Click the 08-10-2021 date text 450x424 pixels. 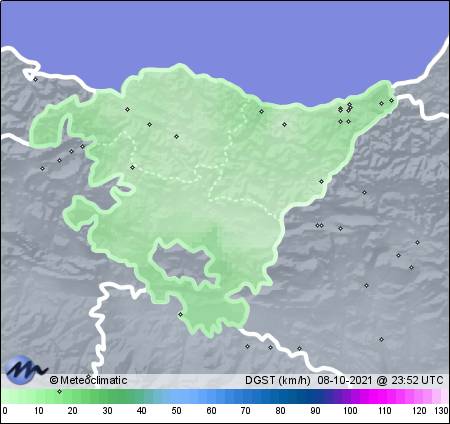344,380
